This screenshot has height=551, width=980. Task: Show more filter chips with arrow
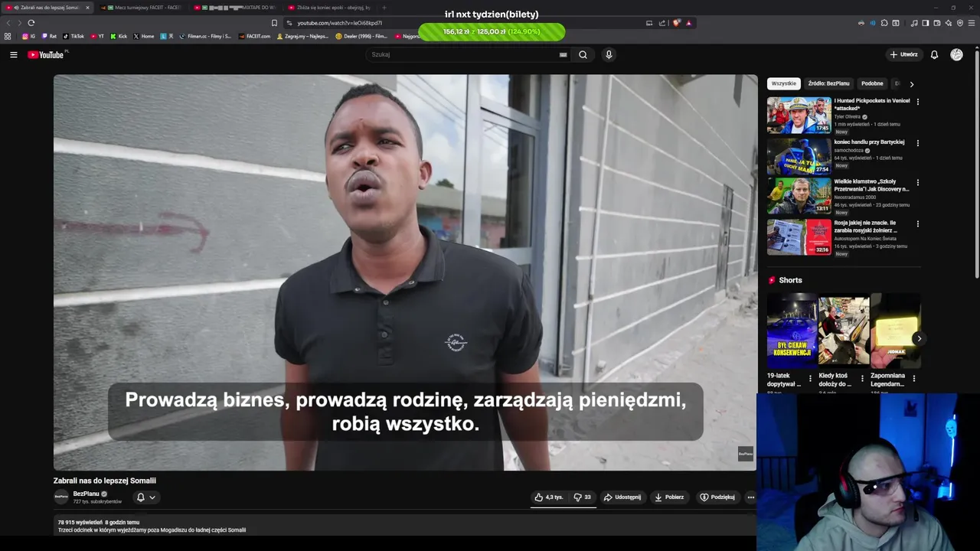pyautogui.click(x=911, y=83)
